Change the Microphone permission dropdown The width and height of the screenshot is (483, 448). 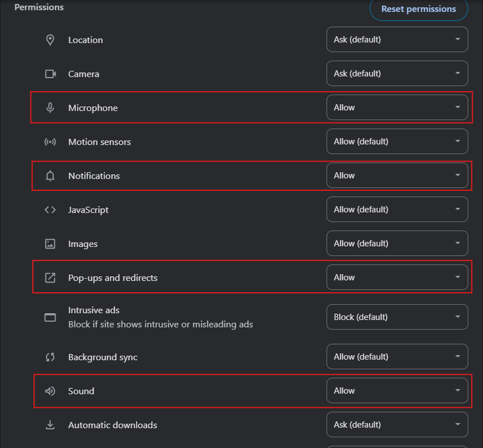397,108
